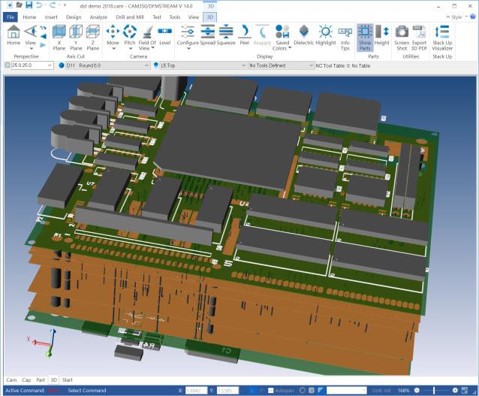Open Stack Up Visualizer
The width and height of the screenshot is (479, 396).
click(x=442, y=38)
